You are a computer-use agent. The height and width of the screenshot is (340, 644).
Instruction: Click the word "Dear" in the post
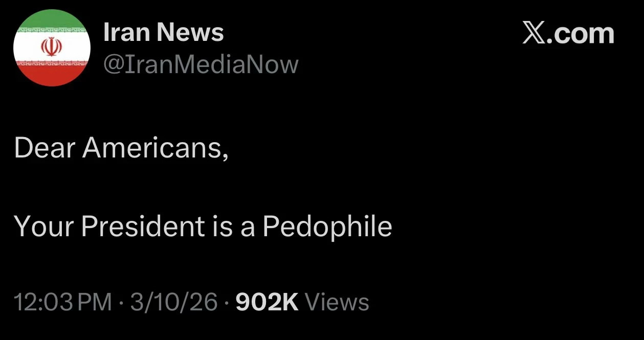coord(45,148)
